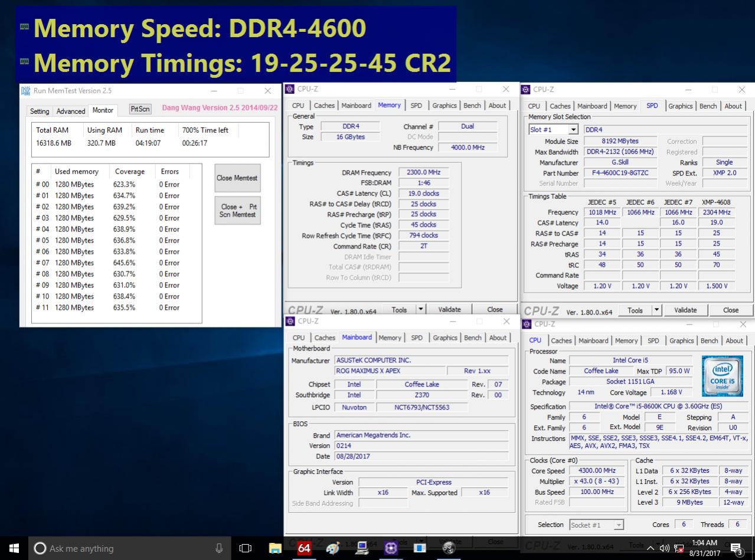Expand Tools dropdown arrow in CPU-Z SPD window

pos(657,310)
